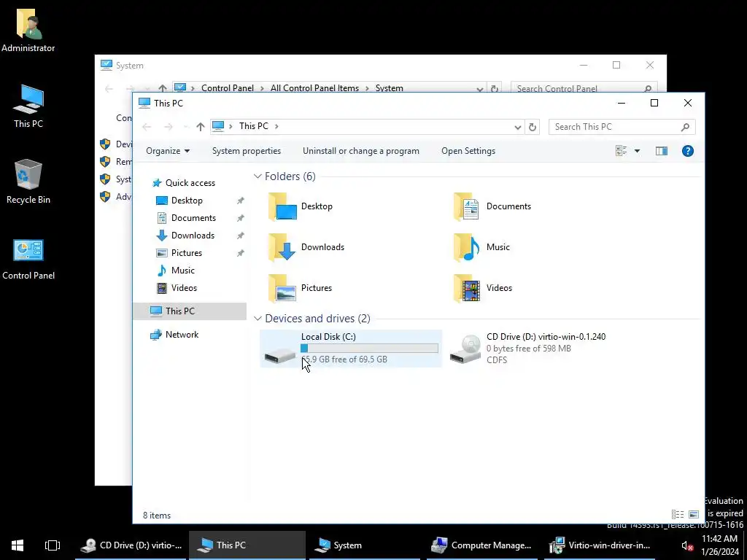Select Quick access in the navigation pane
The image size is (747, 560).
[190, 183]
